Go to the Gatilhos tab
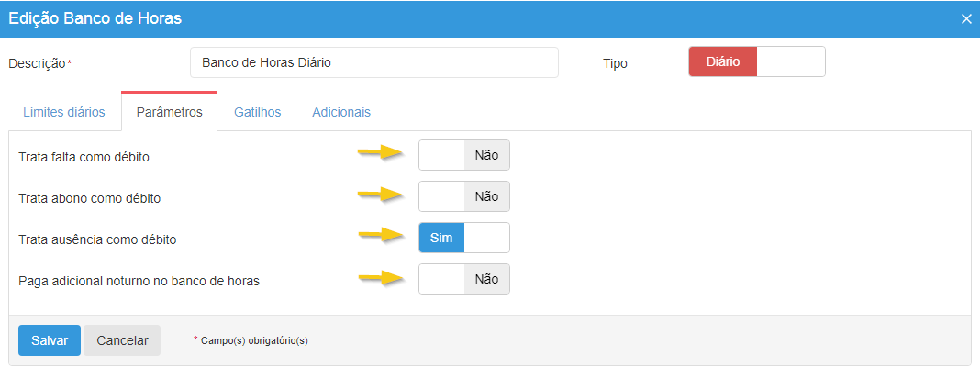This screenshot has width=980, height=367. tap(257, 112)
